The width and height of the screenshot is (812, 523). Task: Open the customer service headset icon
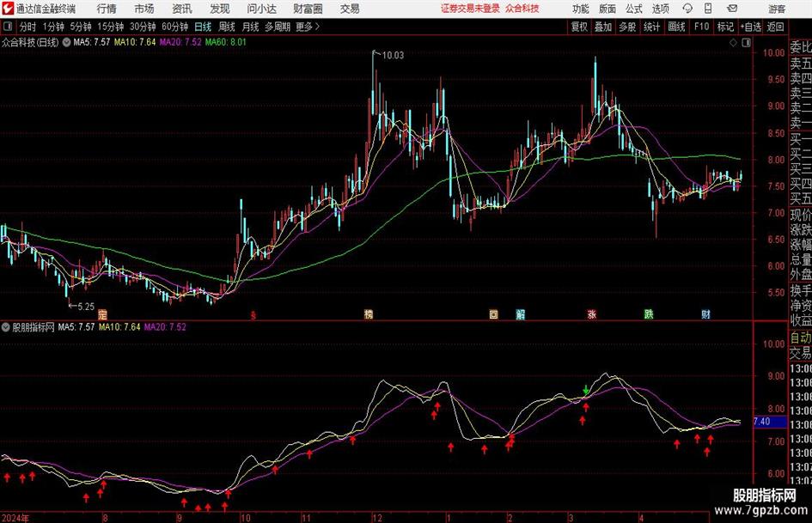tap(687, 9)
